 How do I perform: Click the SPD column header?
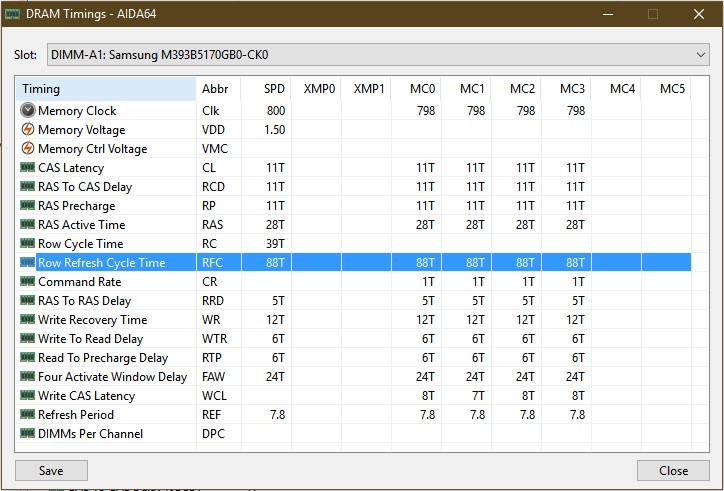[266, 89]
